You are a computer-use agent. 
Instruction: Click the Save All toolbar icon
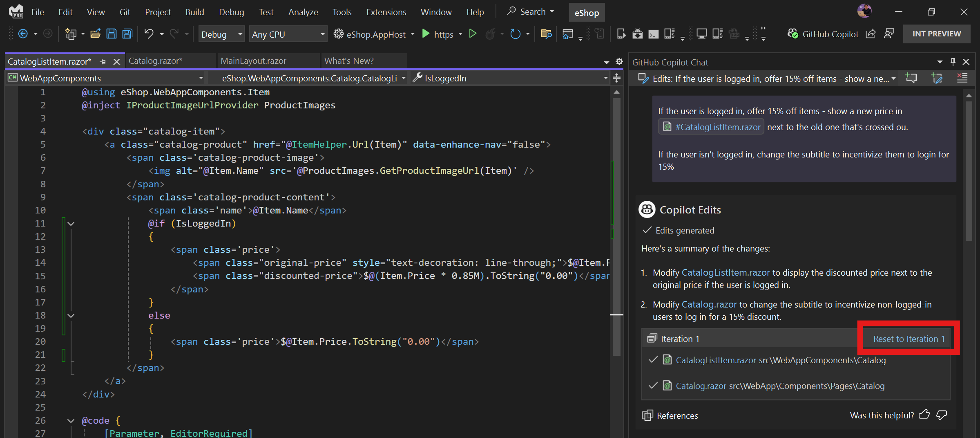click(127, 34)
